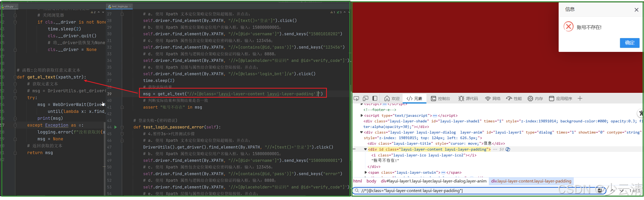Open the 源代码 (Sources) tab
Screen dimensions: 644x200
pyautogui.click(x=468, y=98)
